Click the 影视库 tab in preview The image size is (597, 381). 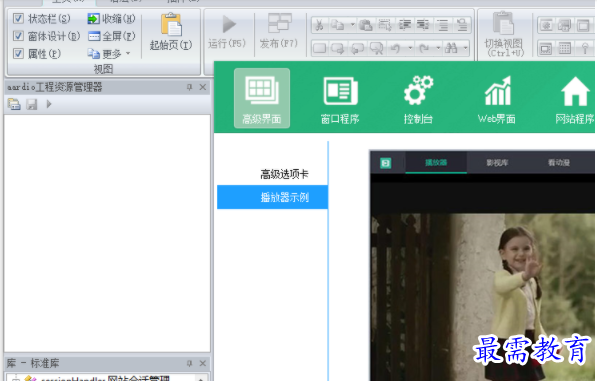[497, 163]
